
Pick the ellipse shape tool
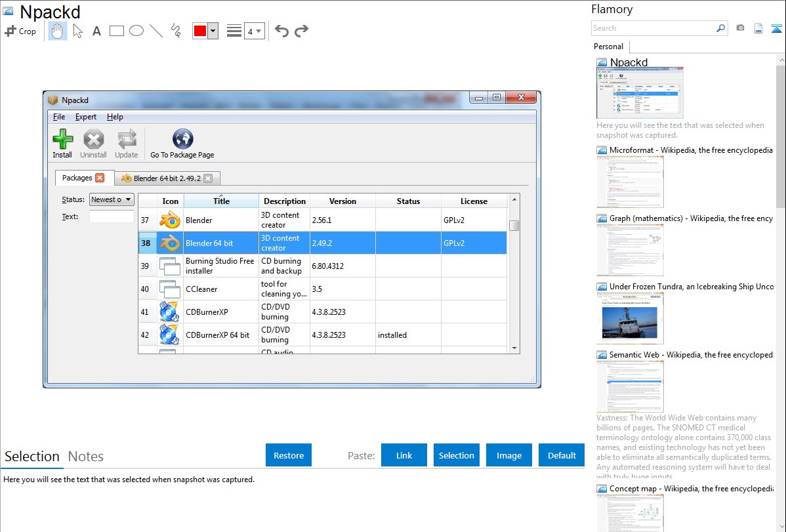[136, 31]
